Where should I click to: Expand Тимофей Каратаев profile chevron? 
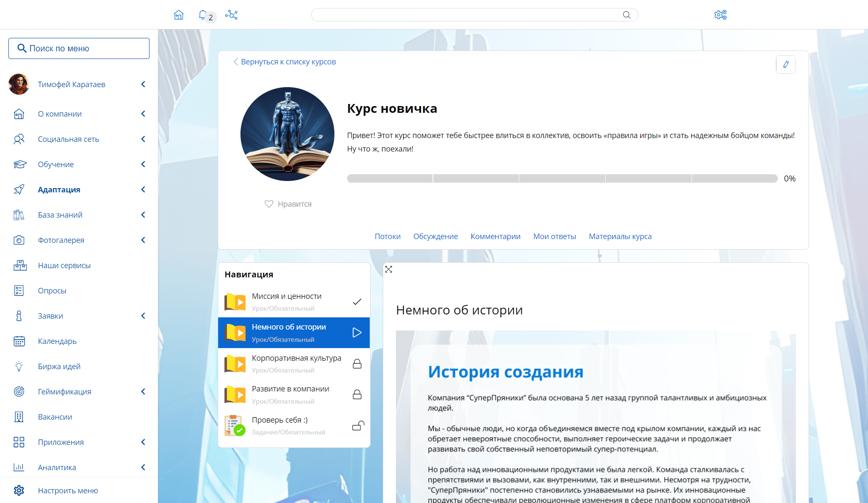tap(143, 84)
